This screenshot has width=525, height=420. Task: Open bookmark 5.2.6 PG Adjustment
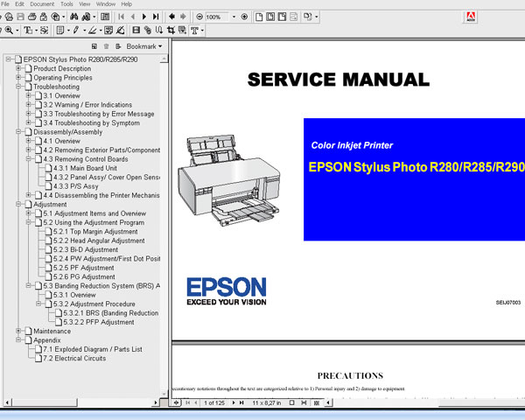(84, 276)
